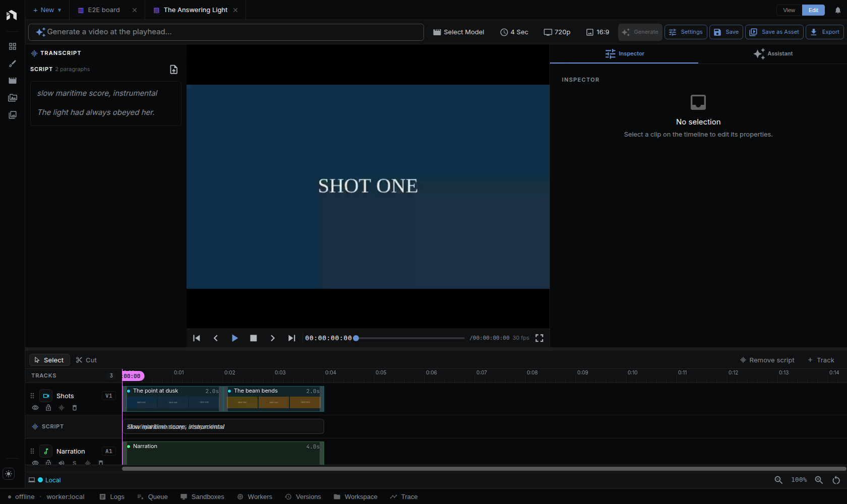The height and width of the screenshot is (504, 847).
Task: Change the 4 Sec duration option
Action: [514, 32]
